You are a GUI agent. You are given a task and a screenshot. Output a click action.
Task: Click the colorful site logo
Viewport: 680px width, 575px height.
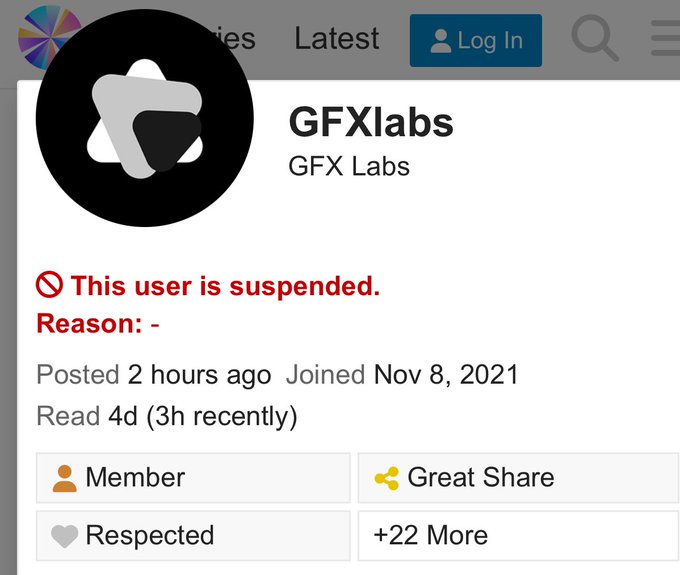[x=40, y=30]
